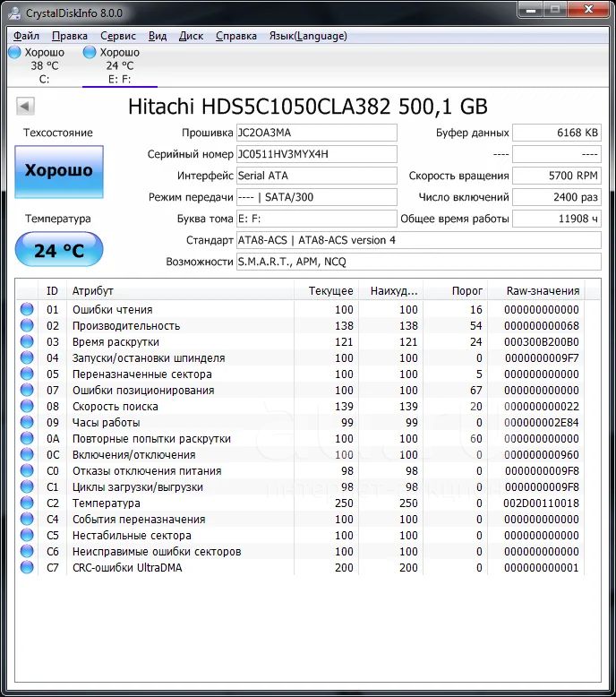
Task: Click the Интерфейс field Serial ATA
Action: coord(317,176)
